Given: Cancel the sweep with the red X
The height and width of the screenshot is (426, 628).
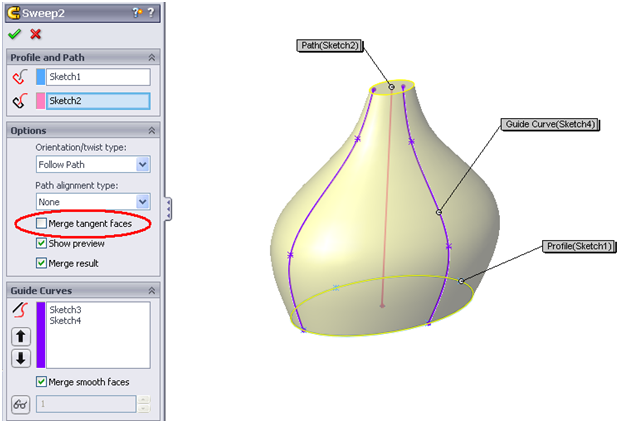Looking at the screenshot, I should click(36, 34).
